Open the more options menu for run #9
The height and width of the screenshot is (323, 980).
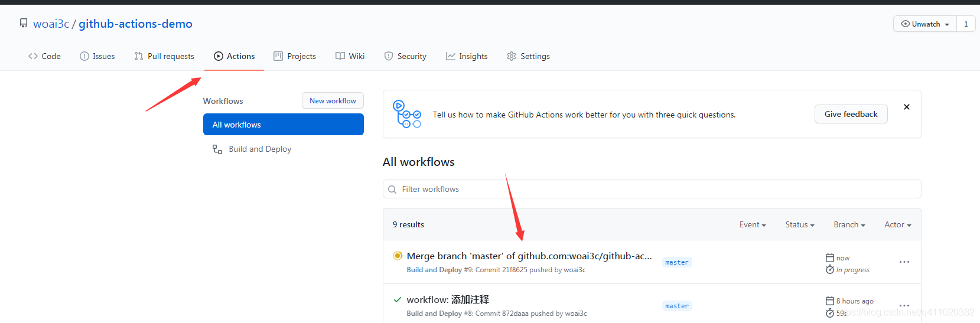[904, 262]
